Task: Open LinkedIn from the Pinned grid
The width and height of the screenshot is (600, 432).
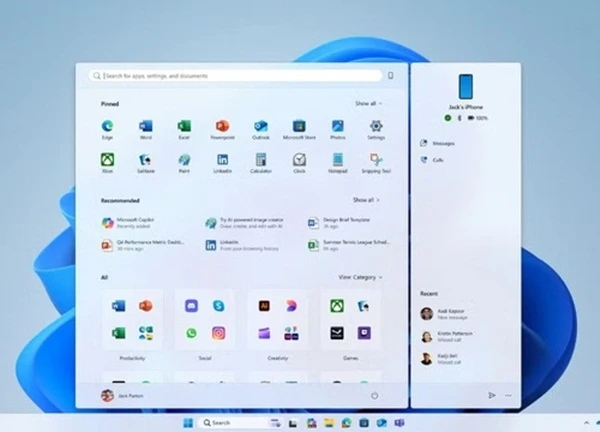Action: (x=222, y=163)
